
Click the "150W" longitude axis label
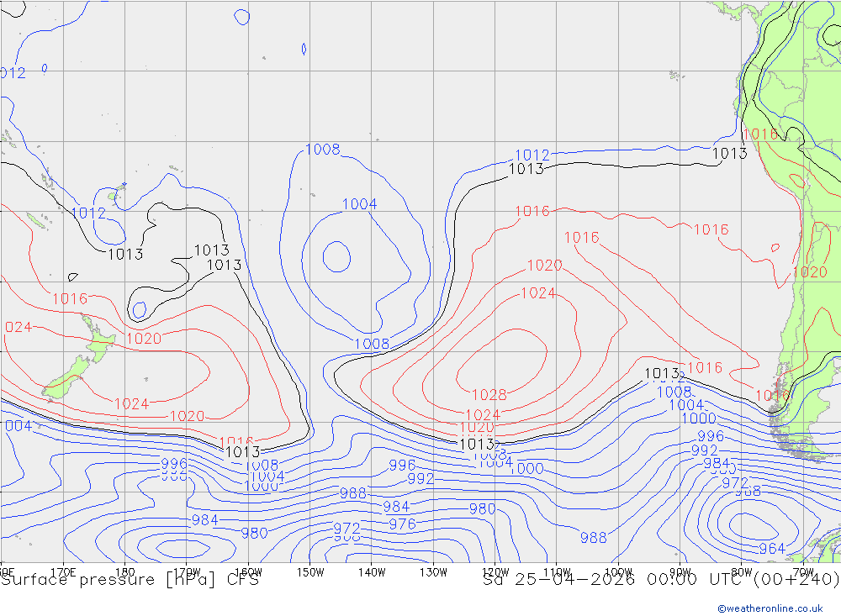tap(310, 572)
